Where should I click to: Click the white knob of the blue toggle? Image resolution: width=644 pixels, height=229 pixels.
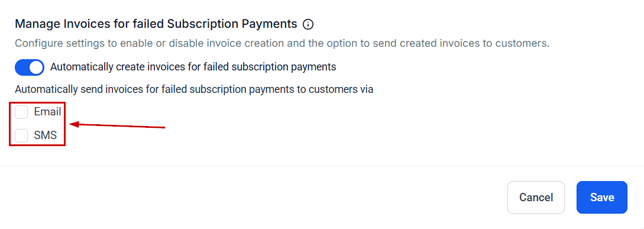37,67
